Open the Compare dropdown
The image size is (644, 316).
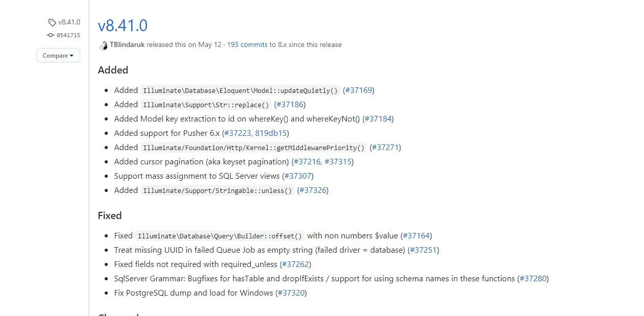pyautogui.click(x=58, y=55)
